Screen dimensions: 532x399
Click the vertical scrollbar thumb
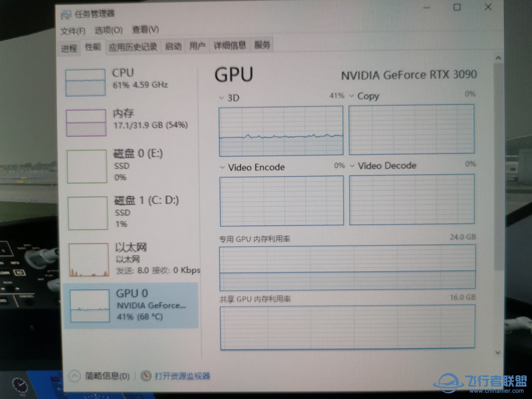[498, 166]
